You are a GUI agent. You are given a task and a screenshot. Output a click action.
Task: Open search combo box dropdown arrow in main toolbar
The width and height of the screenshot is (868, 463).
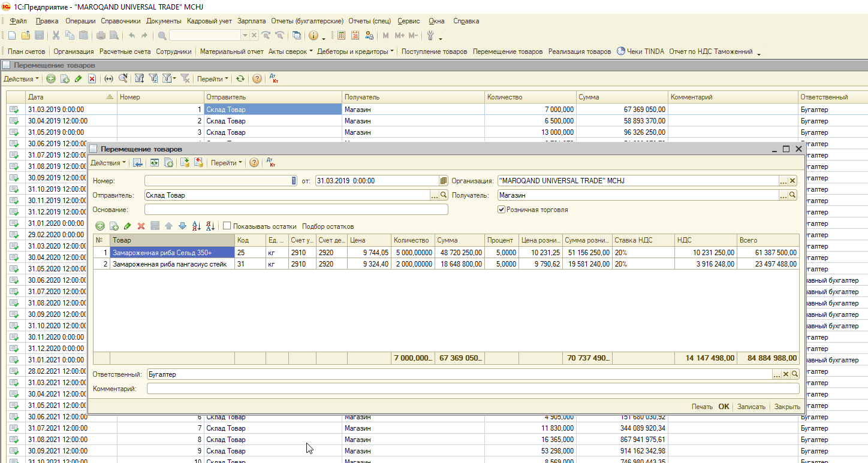click(x=245, y=35)
